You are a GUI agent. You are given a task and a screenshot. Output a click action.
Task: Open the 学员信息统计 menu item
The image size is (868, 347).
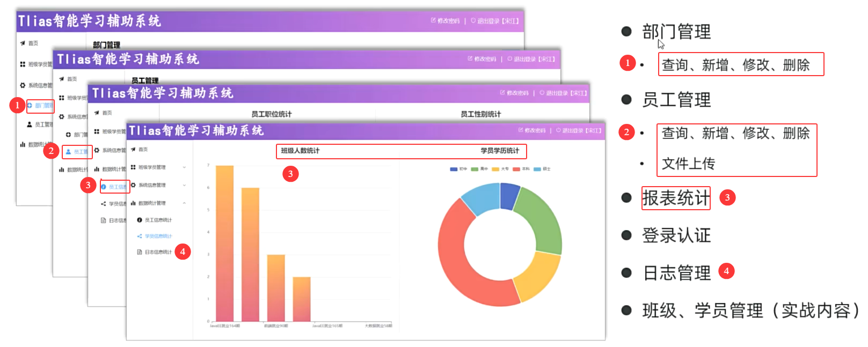click(x=158, y=236)
